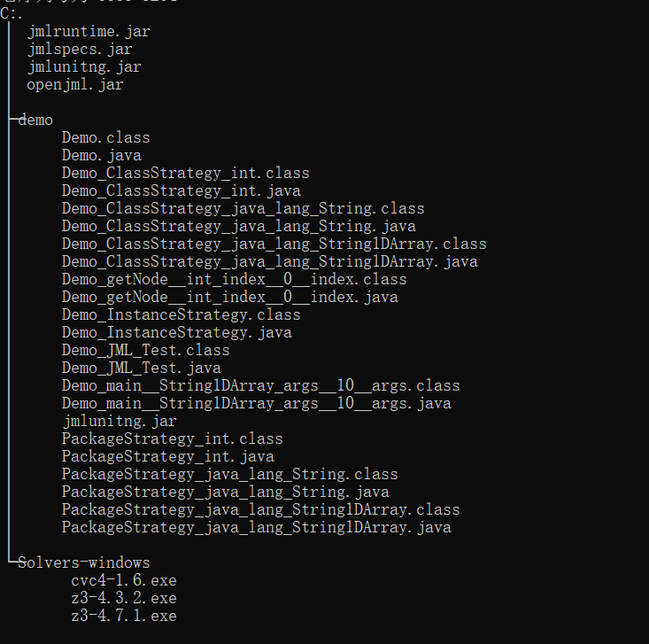This screenshot has height=644, width=649.
Task: Select the z3-4.7.1.exe entry
Action: click(123, 616)
